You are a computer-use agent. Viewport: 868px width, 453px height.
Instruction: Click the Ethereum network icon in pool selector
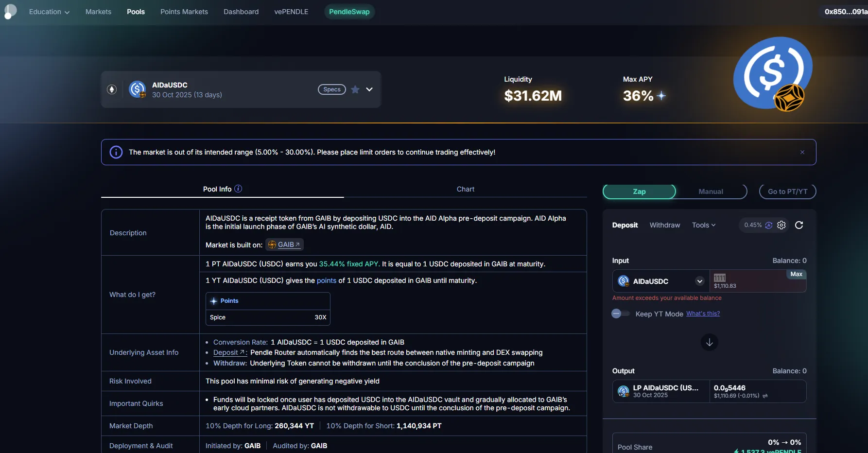click(112, 89)
